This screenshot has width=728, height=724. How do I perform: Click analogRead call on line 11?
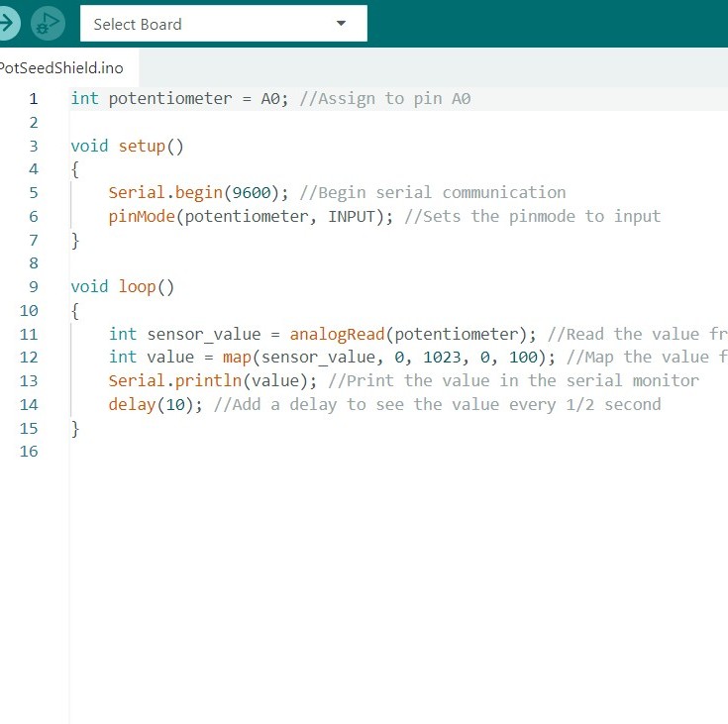[338, 335]
